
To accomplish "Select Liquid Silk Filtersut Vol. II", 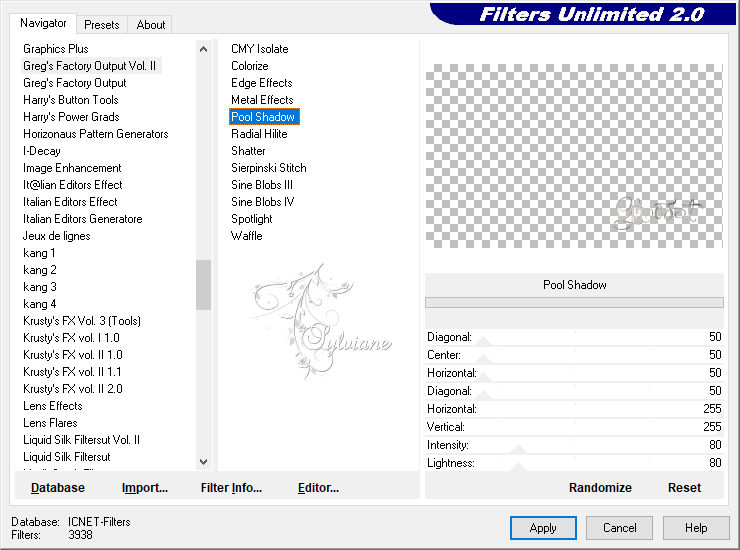I will [x=82, y=440].
